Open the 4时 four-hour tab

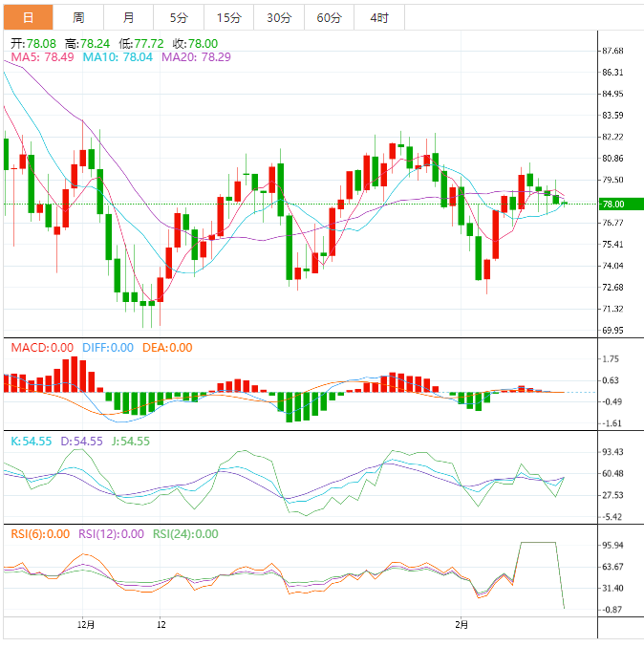pyautogui.click(x=378, y=17)
